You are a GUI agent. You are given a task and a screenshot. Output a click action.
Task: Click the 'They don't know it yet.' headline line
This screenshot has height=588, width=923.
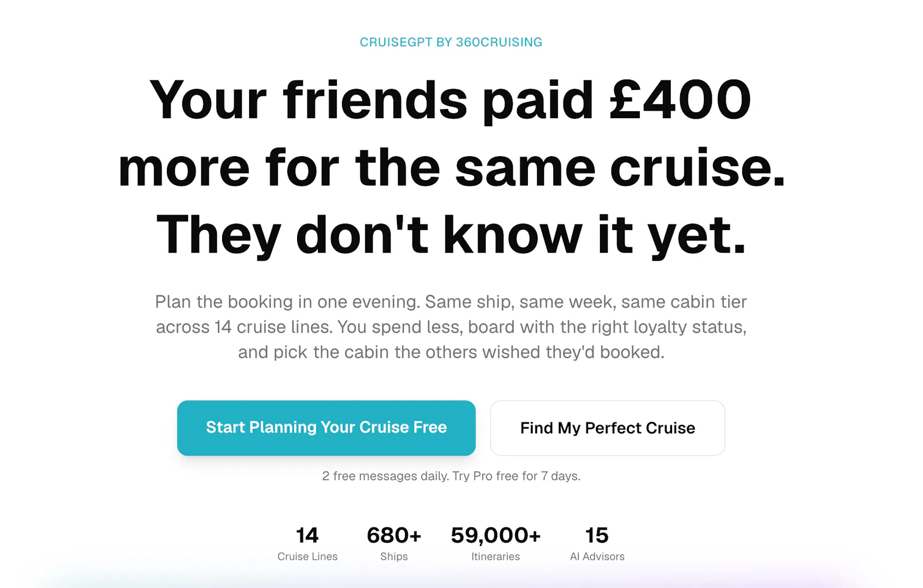[x=451, y=235]
